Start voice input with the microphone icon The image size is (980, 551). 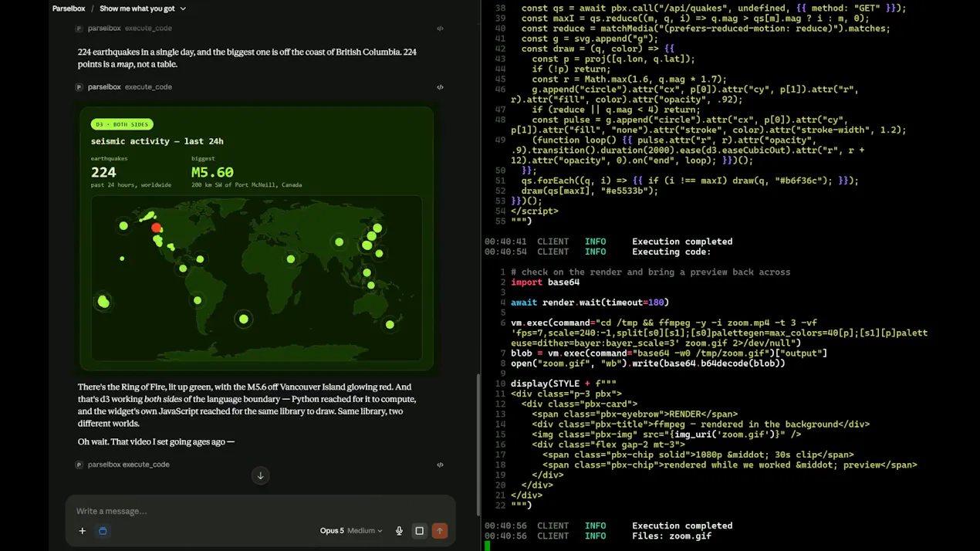[x=399, y=531]
